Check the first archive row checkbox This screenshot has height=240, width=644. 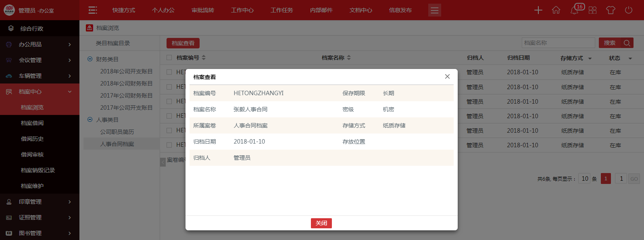[x=169, y=72]
